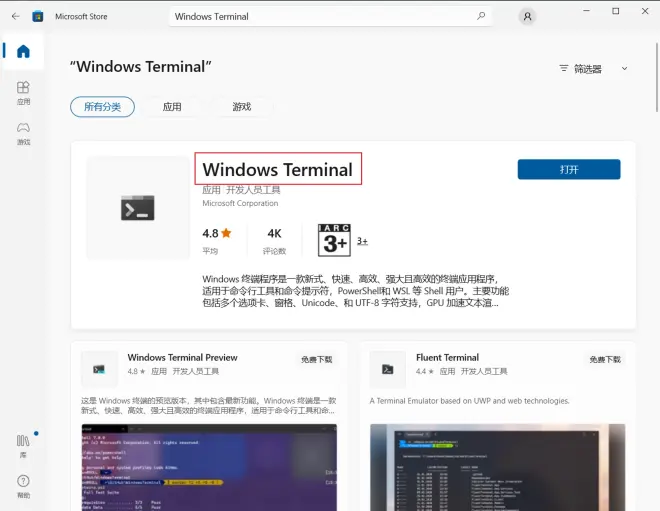Click the IARC 3+ rating badge
Viewport: 660px width, 511px height.
click(334, 240)
